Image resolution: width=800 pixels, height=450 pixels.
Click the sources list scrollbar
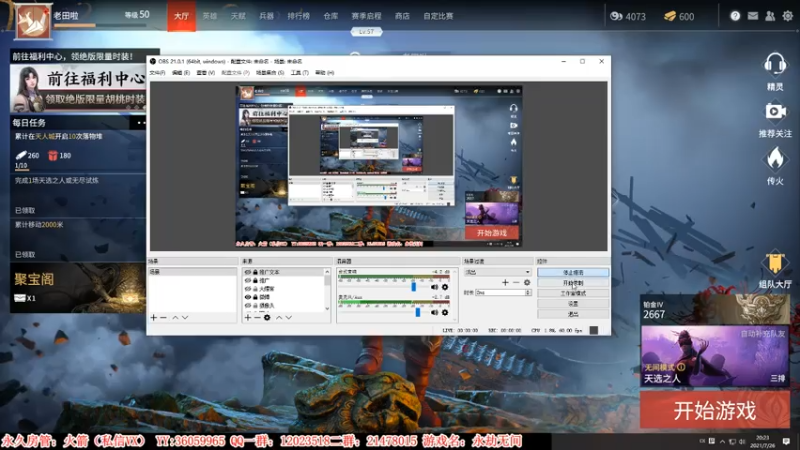point(327,289)
